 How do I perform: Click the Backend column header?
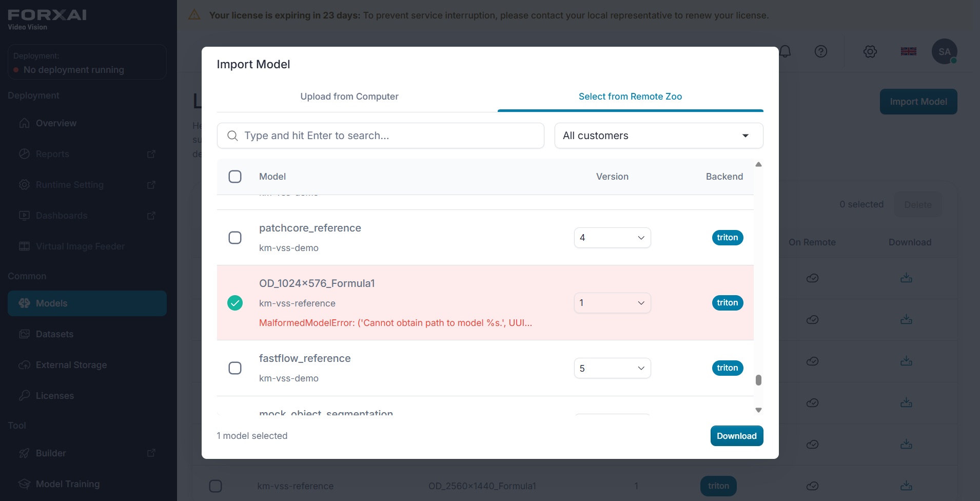point(724,177)
